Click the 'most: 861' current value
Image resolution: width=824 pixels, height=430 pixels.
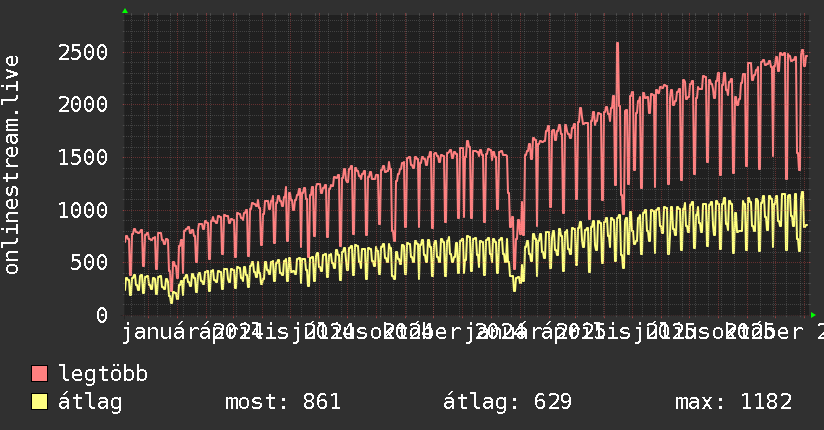pos(283,402)
